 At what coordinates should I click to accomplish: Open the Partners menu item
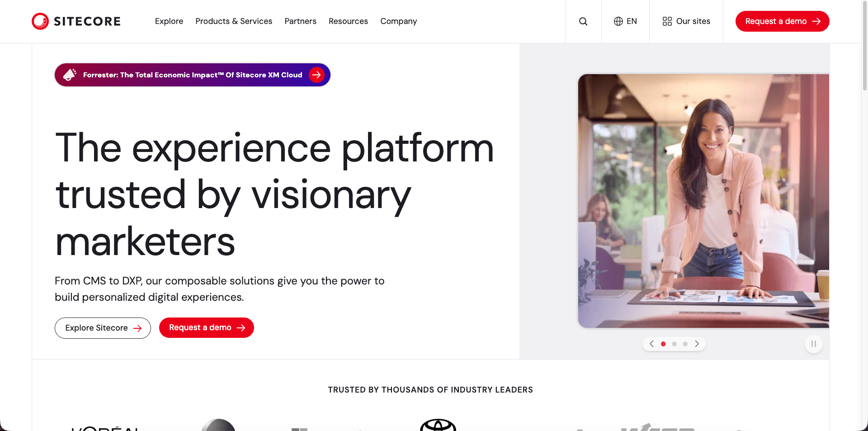[x=300, y=21]
